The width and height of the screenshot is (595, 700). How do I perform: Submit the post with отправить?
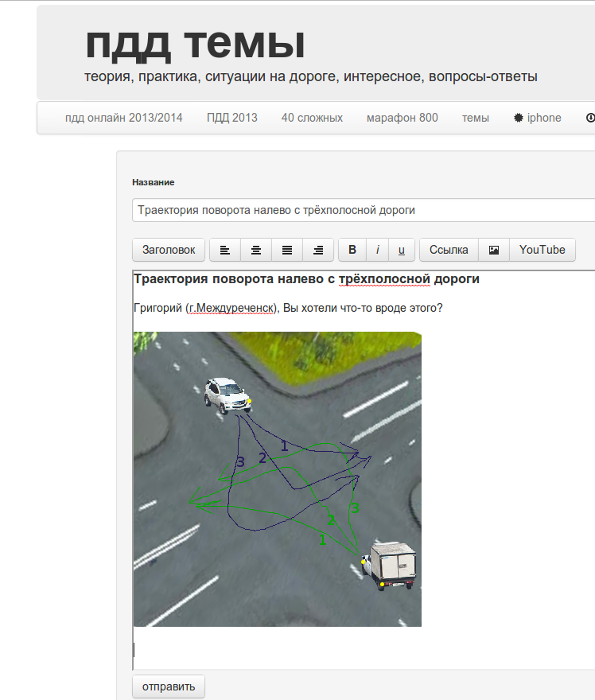[169, 686]
